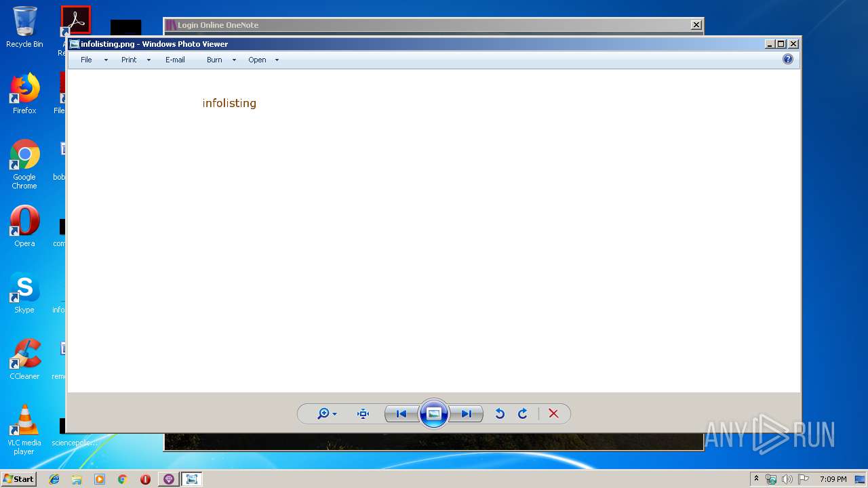Go to the Previous image
Viewport: 868px width, 488px height.
[x=401, y=413]
